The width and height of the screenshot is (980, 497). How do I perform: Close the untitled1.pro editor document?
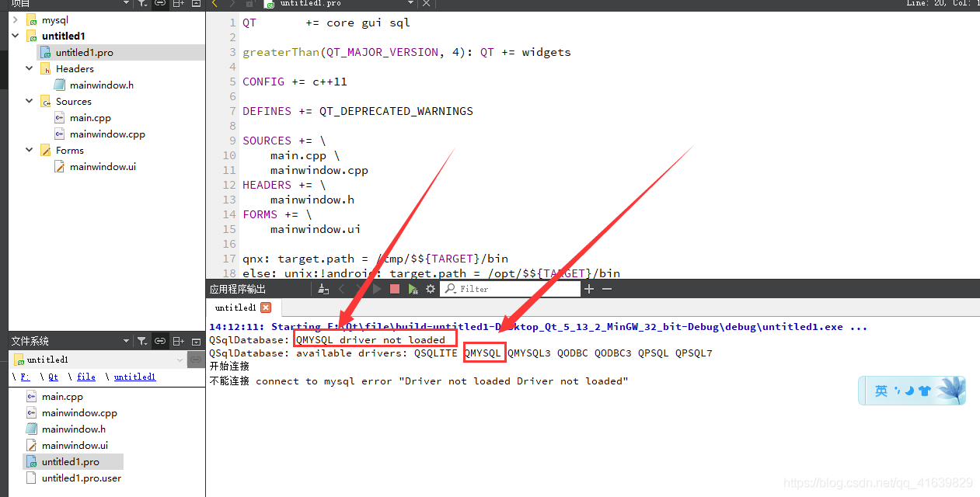[x=426, y=4]
